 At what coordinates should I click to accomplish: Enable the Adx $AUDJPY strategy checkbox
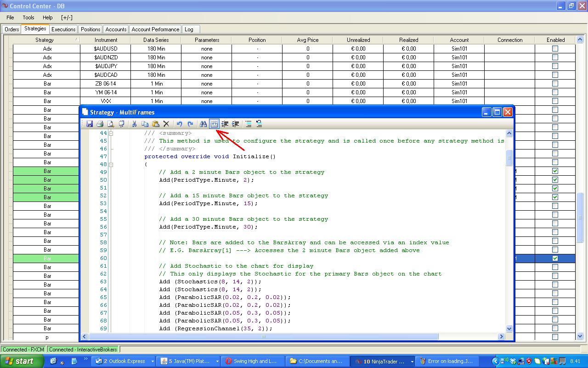tap(555, 66)
